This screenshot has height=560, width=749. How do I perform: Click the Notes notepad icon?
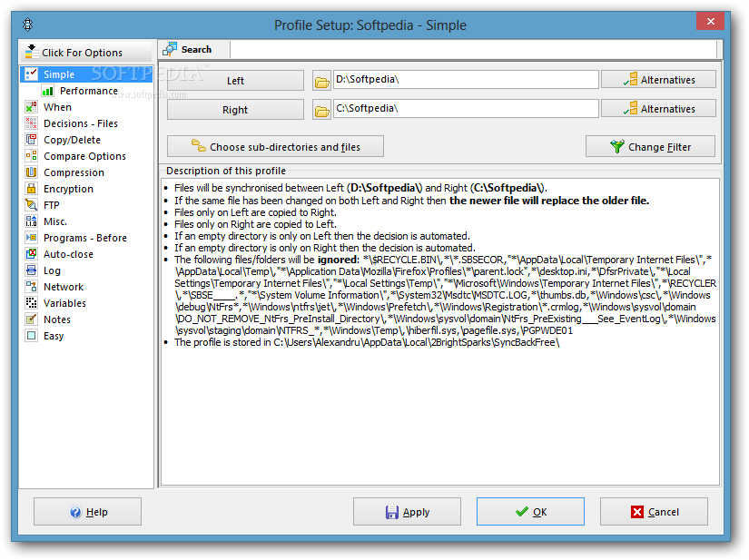[31, 319]
